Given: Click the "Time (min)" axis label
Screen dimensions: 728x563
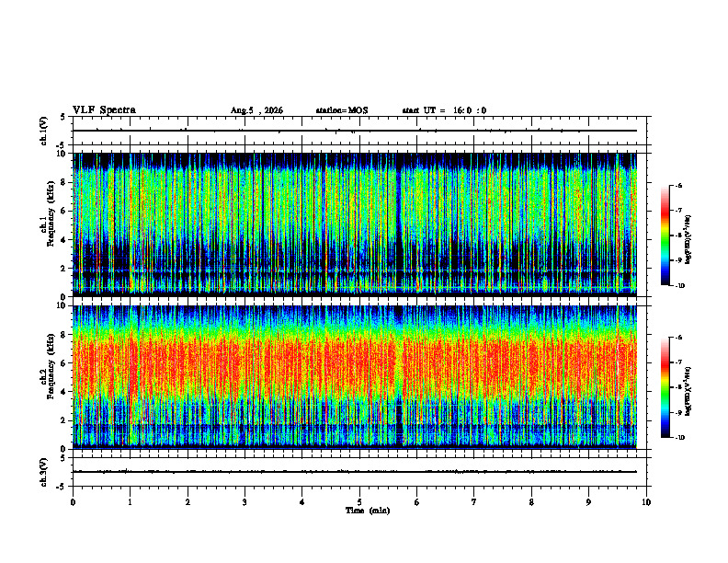Looking at the screenshot, I should (368, 511).
